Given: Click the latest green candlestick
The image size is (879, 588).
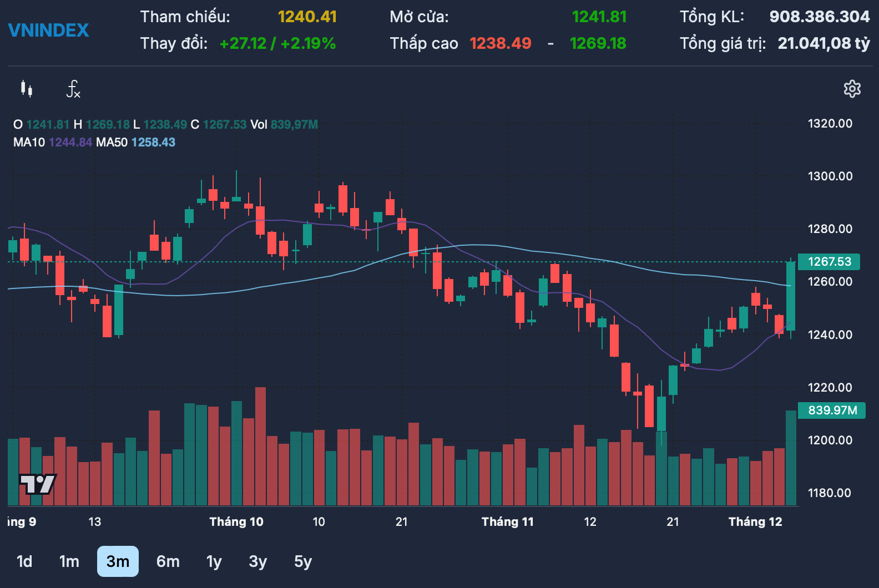Looking at the screenshot, I should tap(791, 296).
